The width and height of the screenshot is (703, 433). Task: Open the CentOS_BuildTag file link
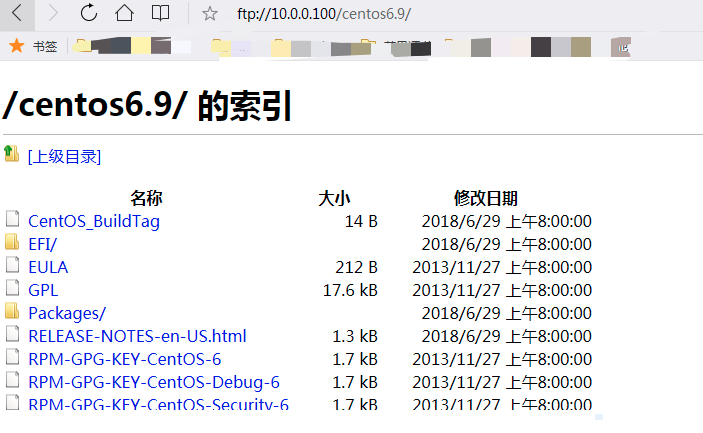pos(94,221)
